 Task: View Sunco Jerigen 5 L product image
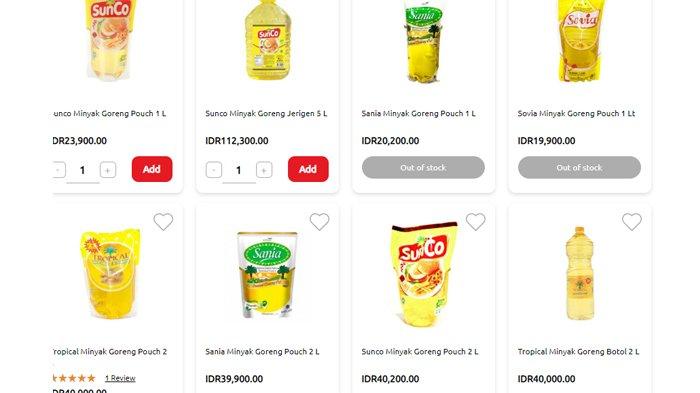268,41
